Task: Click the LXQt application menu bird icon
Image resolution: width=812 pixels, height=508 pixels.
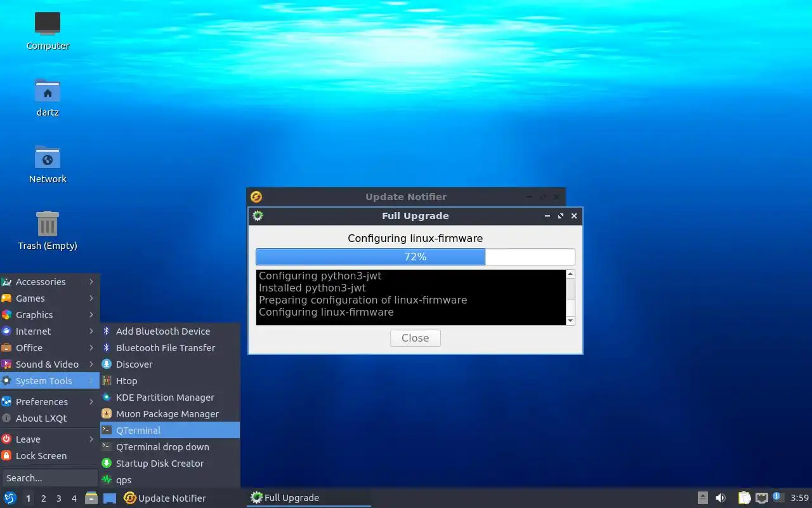Action: tap(10, 498)
